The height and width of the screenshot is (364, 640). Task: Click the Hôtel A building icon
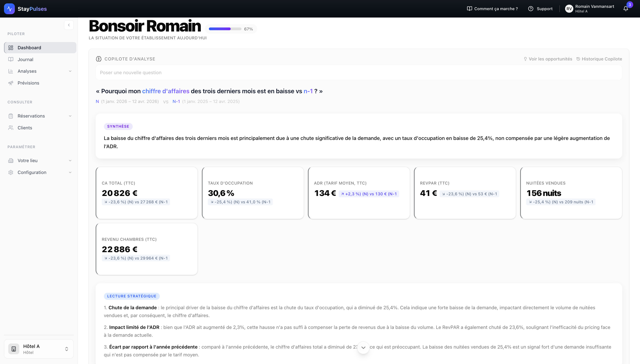point(14,349)
